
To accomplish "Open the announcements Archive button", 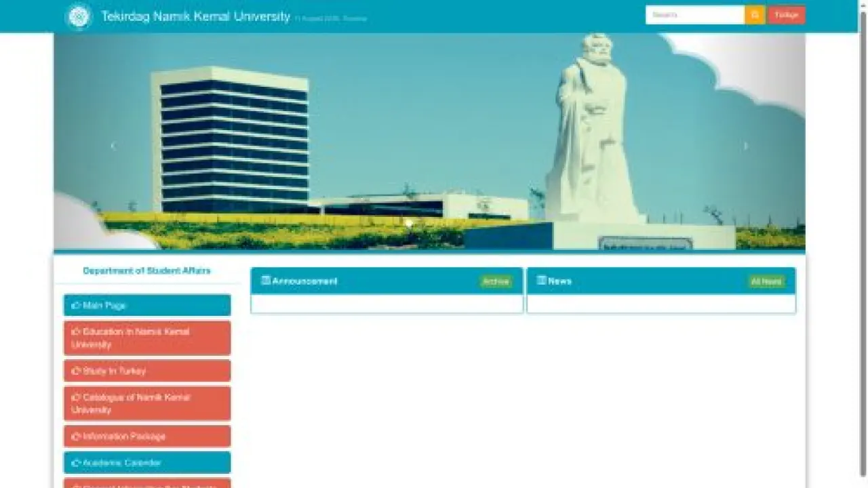I will point(496,281).
